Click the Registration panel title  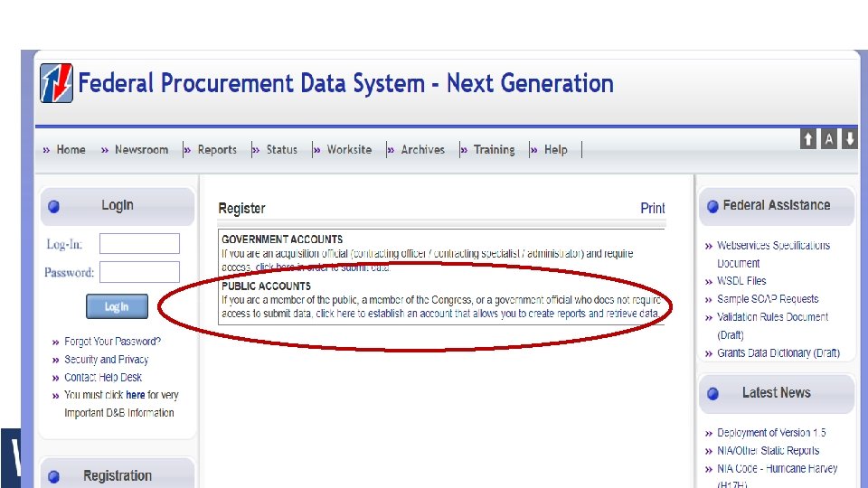tap(118, 476)
